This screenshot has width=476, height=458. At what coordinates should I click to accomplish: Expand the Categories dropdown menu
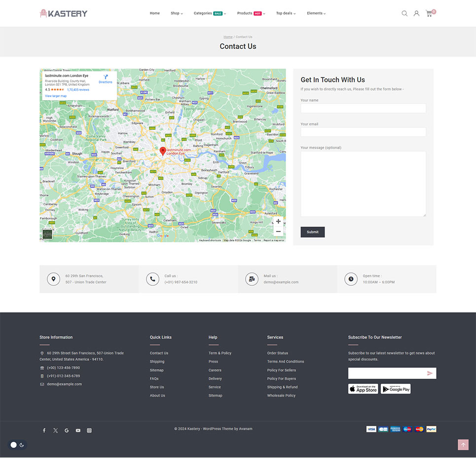(x=210, y=13)
